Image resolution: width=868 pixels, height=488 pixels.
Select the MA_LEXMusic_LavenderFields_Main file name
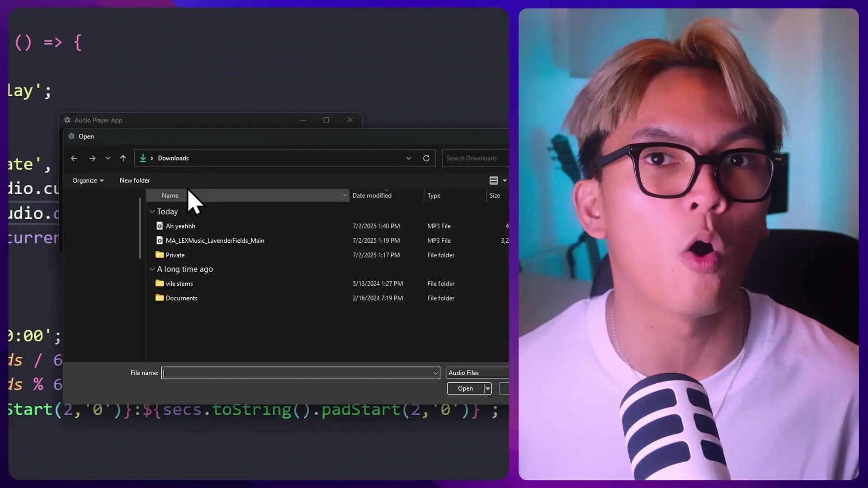click(215, 240)
